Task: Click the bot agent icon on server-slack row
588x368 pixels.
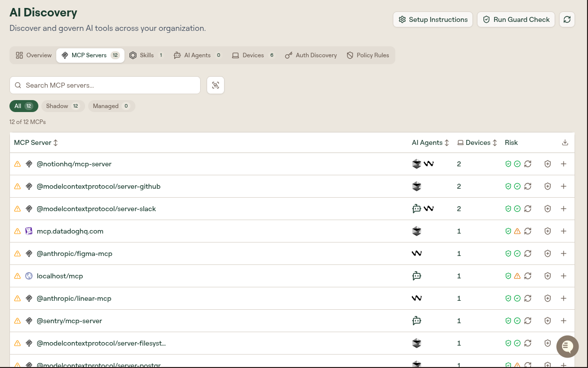Action: click(x=417, y=209)
